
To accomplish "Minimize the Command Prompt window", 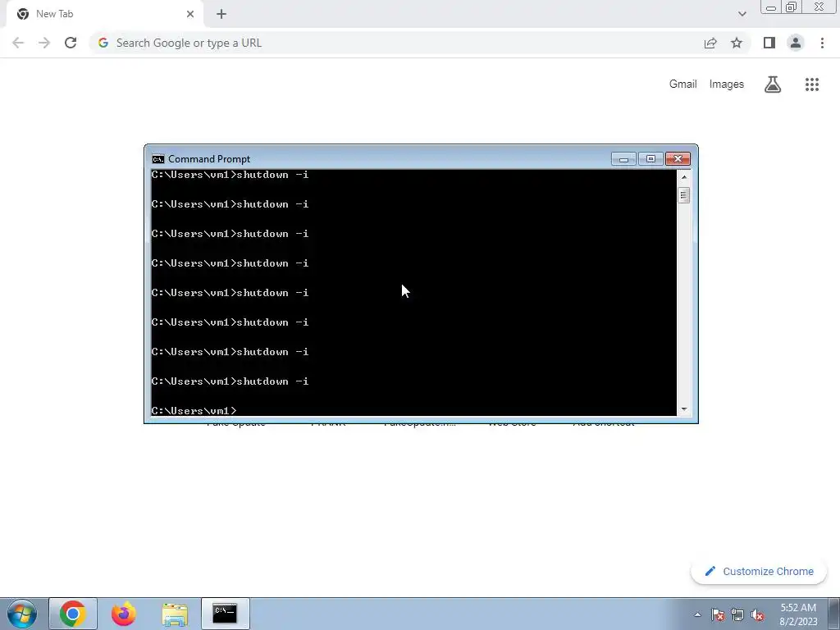I will coord(623,159).
